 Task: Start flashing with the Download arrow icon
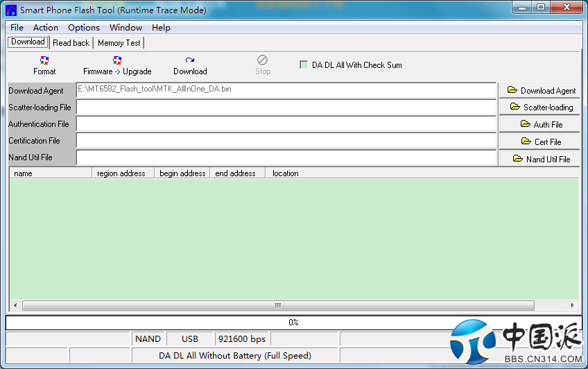pyautogui.click(x=190, y=60)
